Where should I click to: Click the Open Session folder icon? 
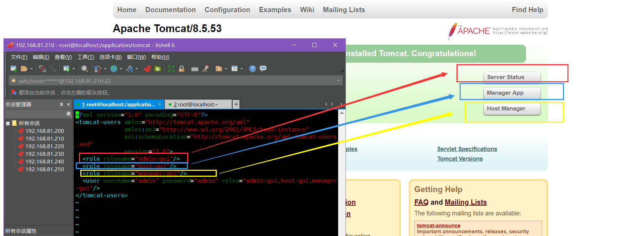tap(24, 69)
